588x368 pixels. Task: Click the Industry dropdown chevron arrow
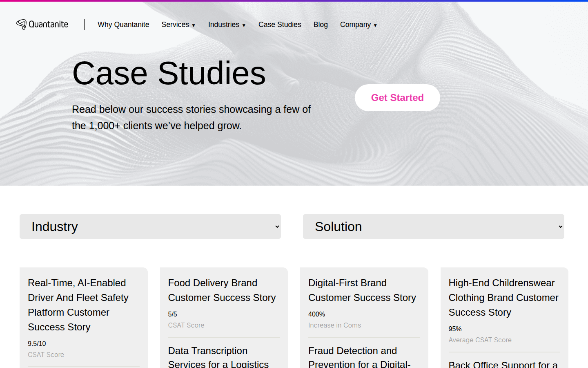277,227
